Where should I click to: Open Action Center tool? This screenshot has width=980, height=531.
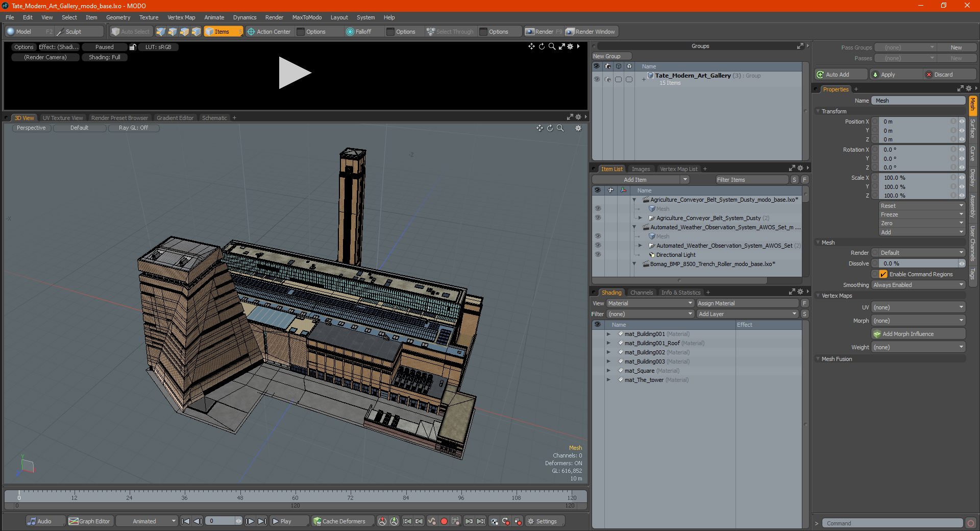[x=269, y=32]
